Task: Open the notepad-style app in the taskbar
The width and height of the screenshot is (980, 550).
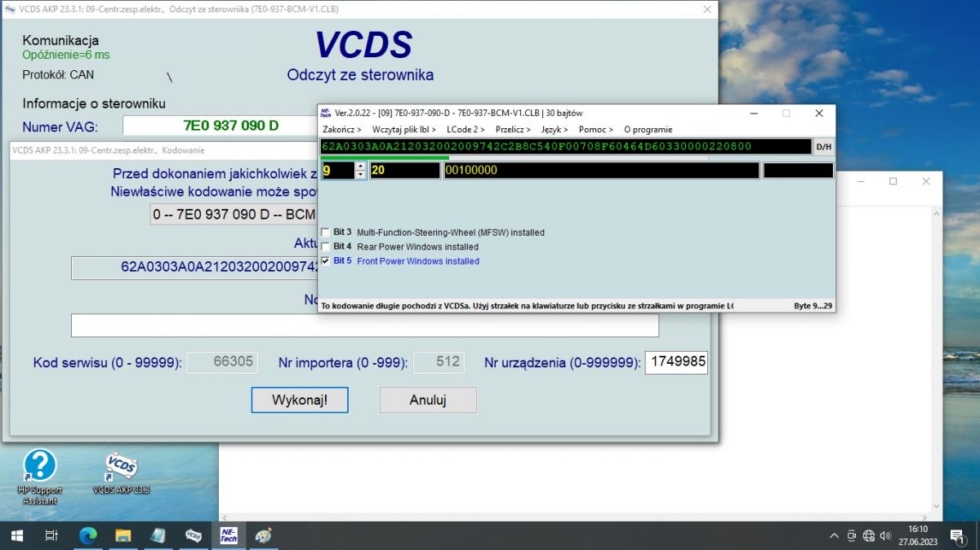Action: 158,535
